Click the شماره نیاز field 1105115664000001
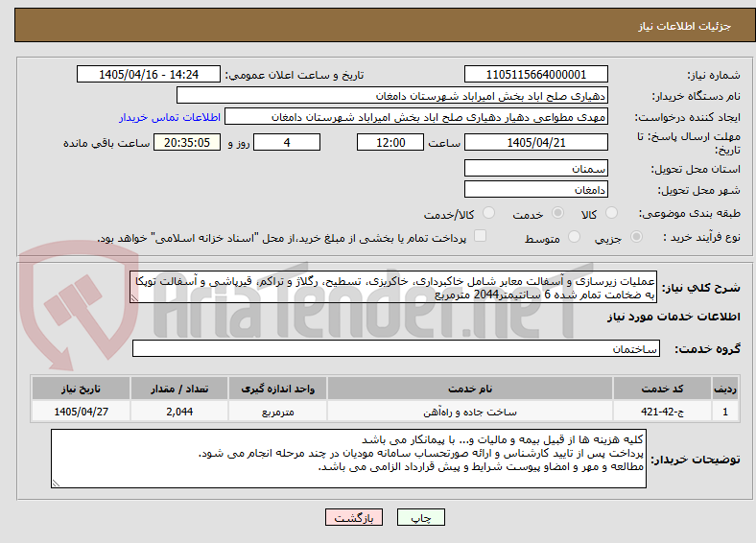Screen dimensions: 756x543 (x=535, y=75)
